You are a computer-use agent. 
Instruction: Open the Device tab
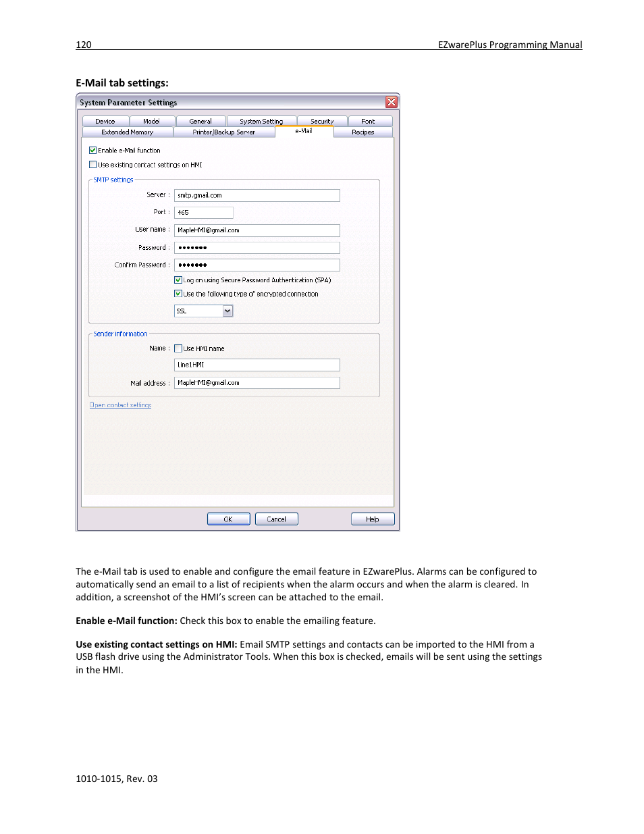point(105,122)
